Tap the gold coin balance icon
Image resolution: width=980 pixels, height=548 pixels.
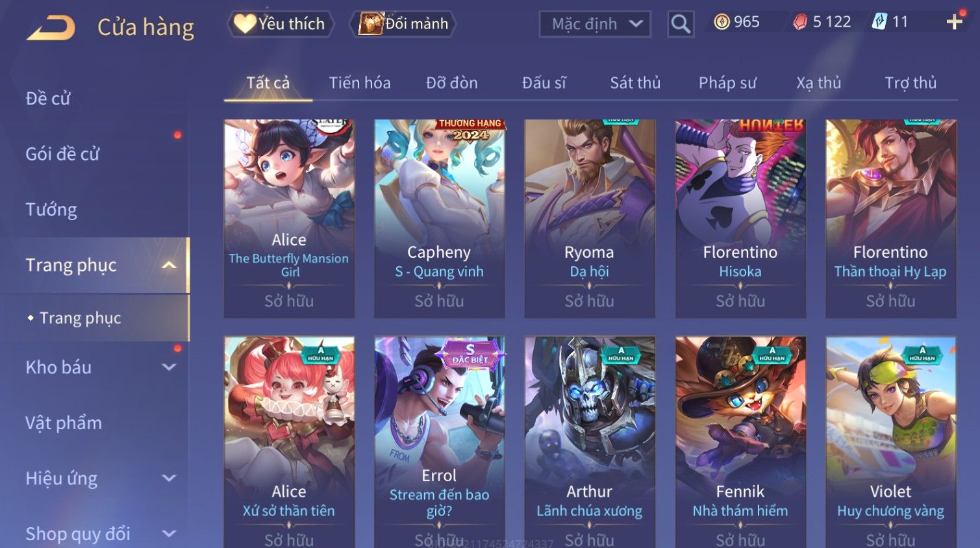722,22
